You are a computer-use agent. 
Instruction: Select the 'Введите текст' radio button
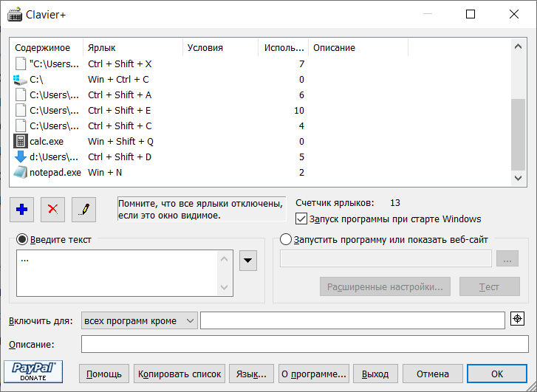(22, 239)
